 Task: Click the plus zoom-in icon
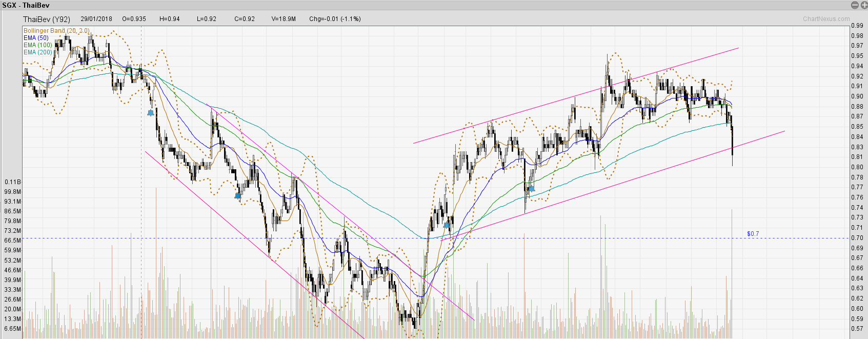click(863, 5)
